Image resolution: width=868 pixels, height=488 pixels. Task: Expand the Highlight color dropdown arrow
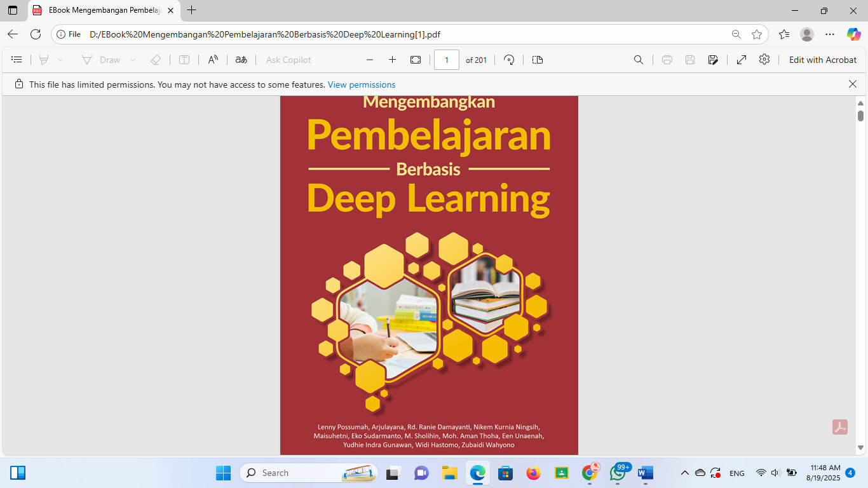pyautogui.click(x=60, y=60)
